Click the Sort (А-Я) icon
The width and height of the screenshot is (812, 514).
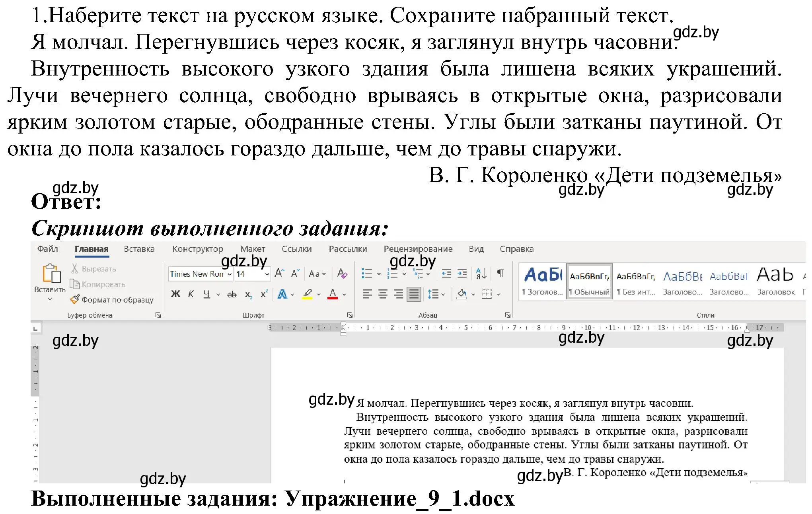(x=481, y=273)
